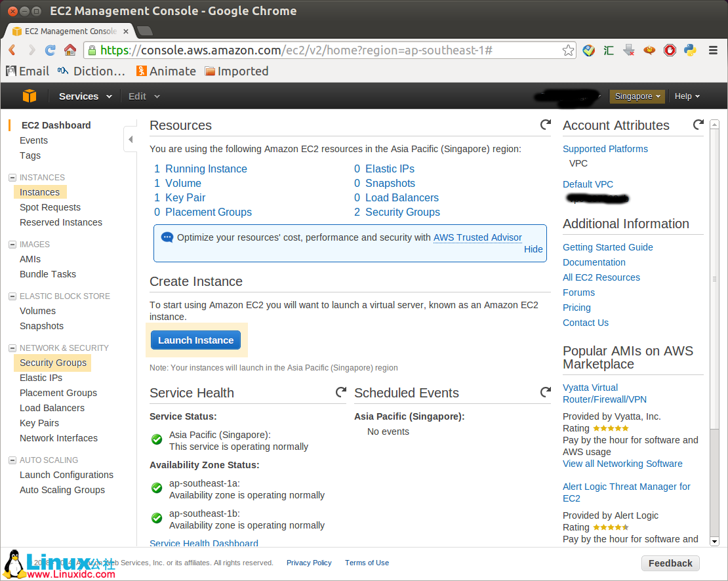
Task: Click the bookmark star in the address bar
Action: pos(568,50)
